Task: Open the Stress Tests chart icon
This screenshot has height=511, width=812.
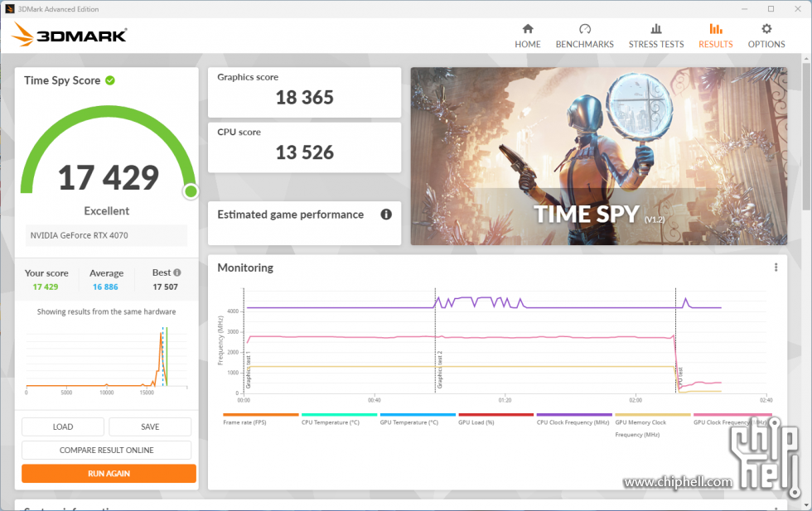Action: coord(656,28)
